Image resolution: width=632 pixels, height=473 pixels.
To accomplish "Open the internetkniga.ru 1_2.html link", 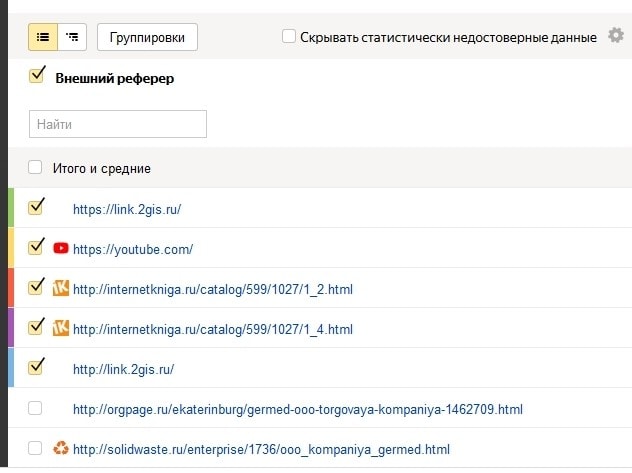I will 212,289.
